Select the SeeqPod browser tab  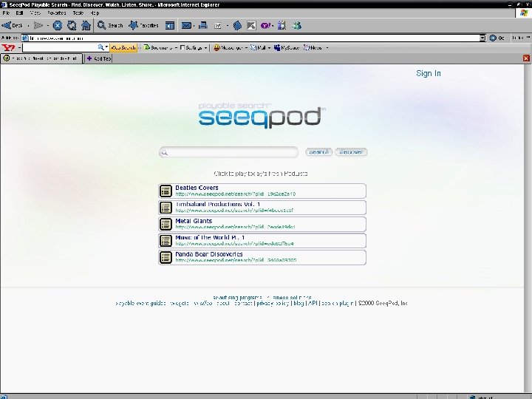41,58
